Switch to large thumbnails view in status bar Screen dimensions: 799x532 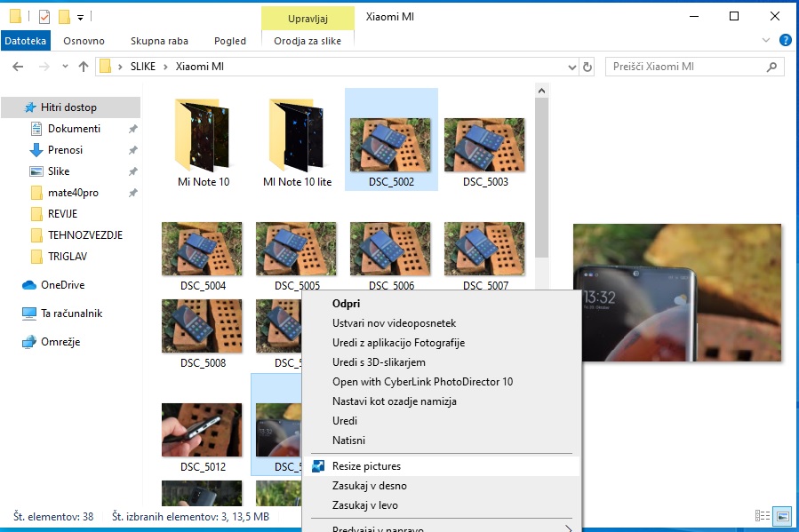pyautogui.click(x=783, y=516)
